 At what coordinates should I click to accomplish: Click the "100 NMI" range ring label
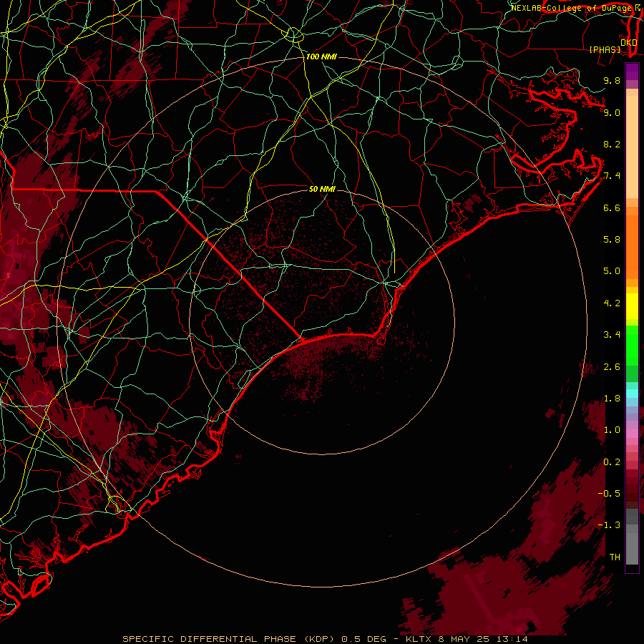click(321, 57)
